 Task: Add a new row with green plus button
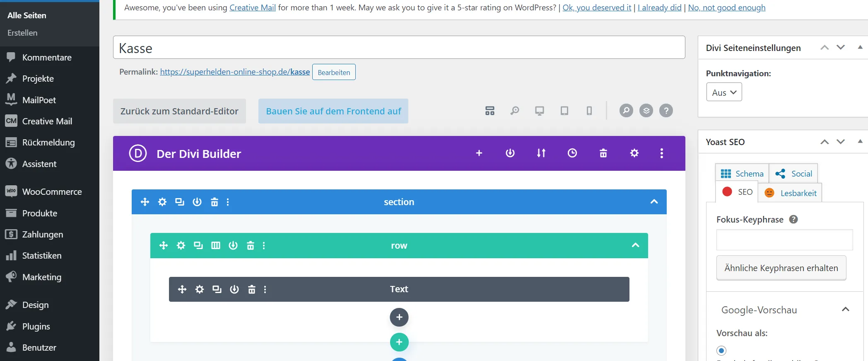tap(399, 342)
